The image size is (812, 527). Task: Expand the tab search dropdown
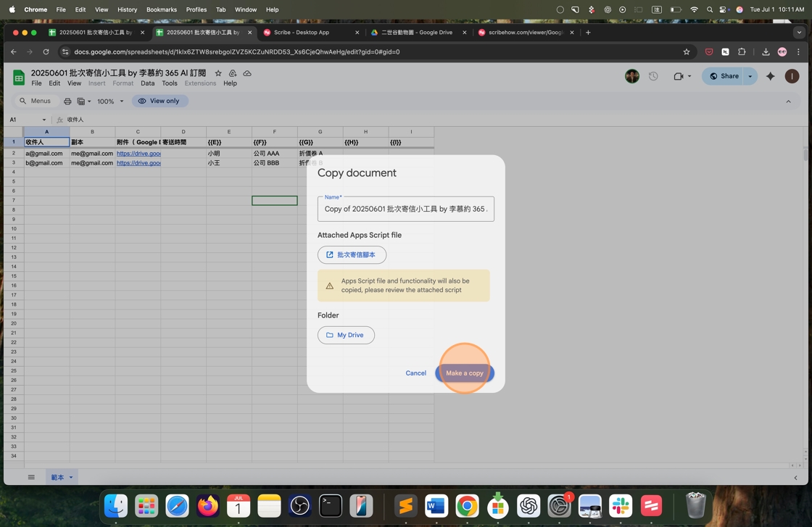[x=798, y=32]
